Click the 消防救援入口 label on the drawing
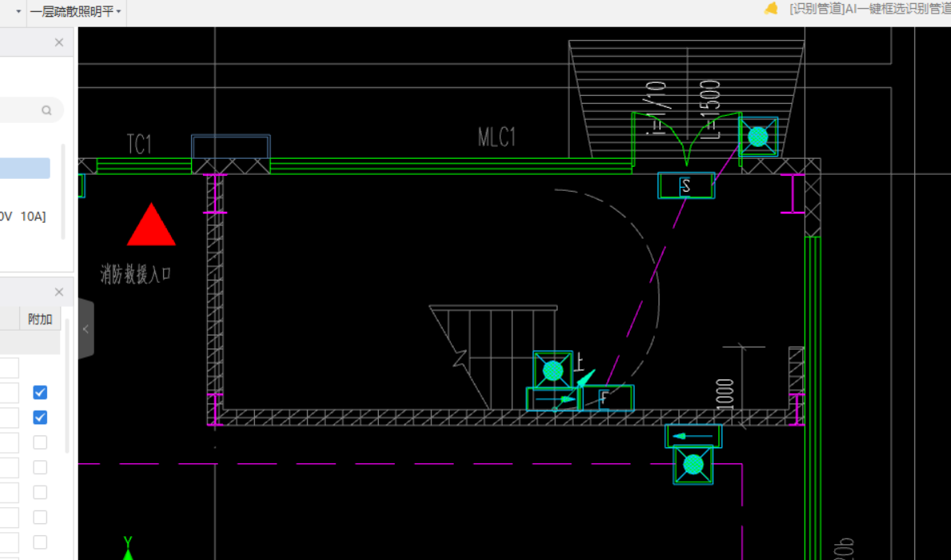 [x=136, y=275]
